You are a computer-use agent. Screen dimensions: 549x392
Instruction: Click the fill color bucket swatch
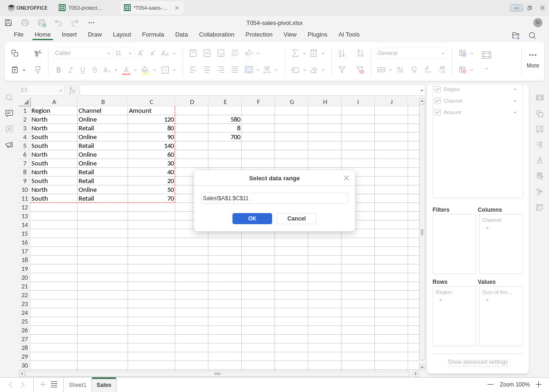tap(145, 70)
